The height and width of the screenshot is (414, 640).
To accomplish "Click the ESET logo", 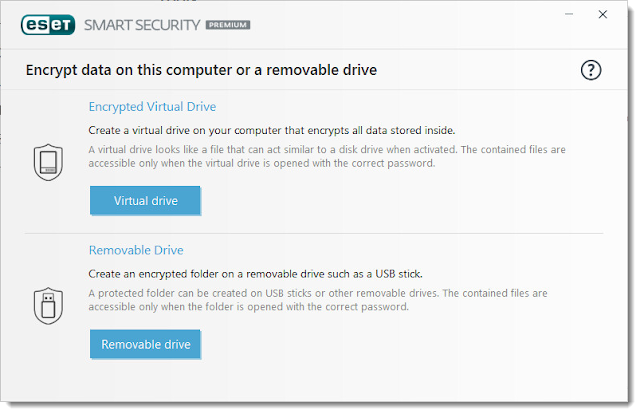I will [x=48, y=24].
